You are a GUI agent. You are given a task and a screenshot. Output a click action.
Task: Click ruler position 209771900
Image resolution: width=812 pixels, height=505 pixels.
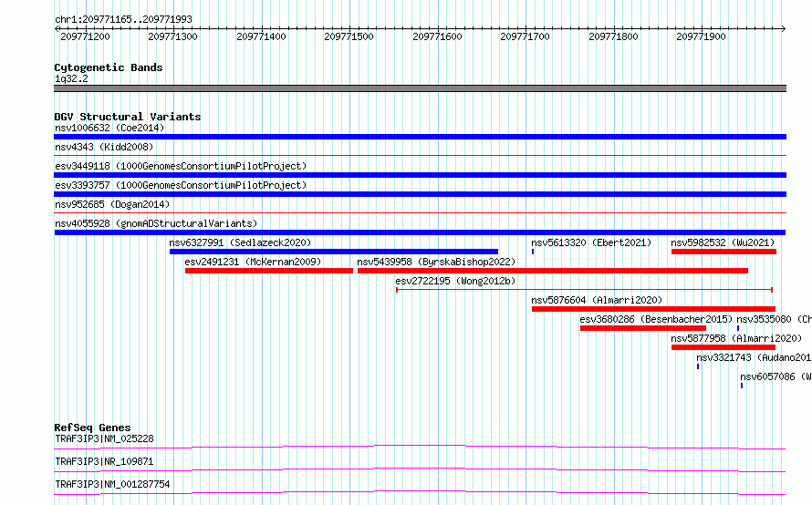click(702, 36)
